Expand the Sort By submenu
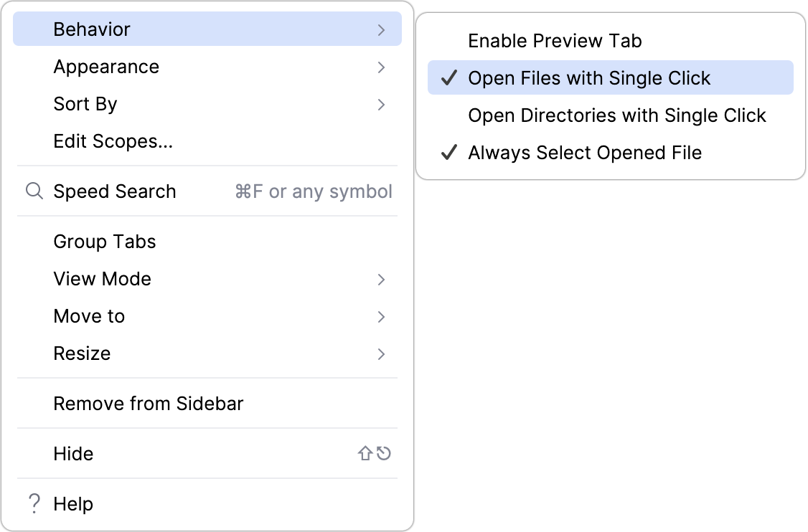This screenshot has width=808, height=532. coord(381,103)
